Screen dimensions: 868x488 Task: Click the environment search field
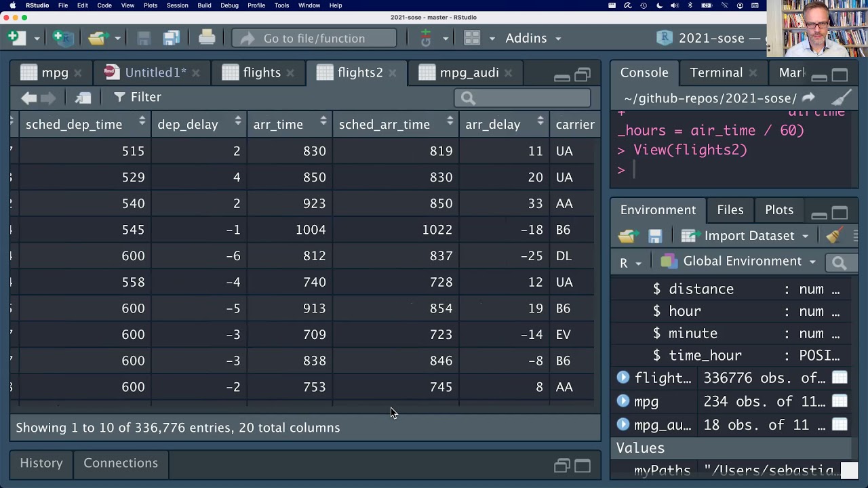click(x=842, y=262)
